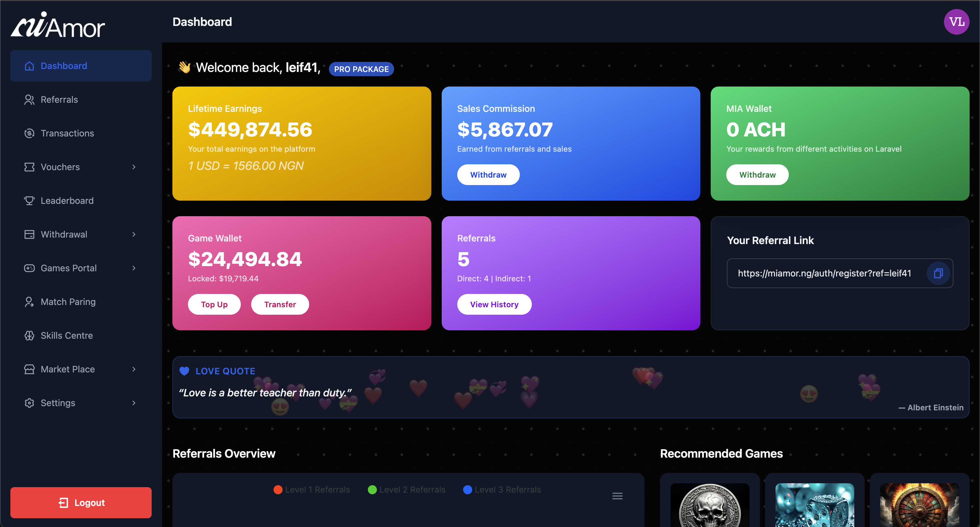980x527 pixels.
Task: Select the Match Paring icon
Action: pos(29,302)
